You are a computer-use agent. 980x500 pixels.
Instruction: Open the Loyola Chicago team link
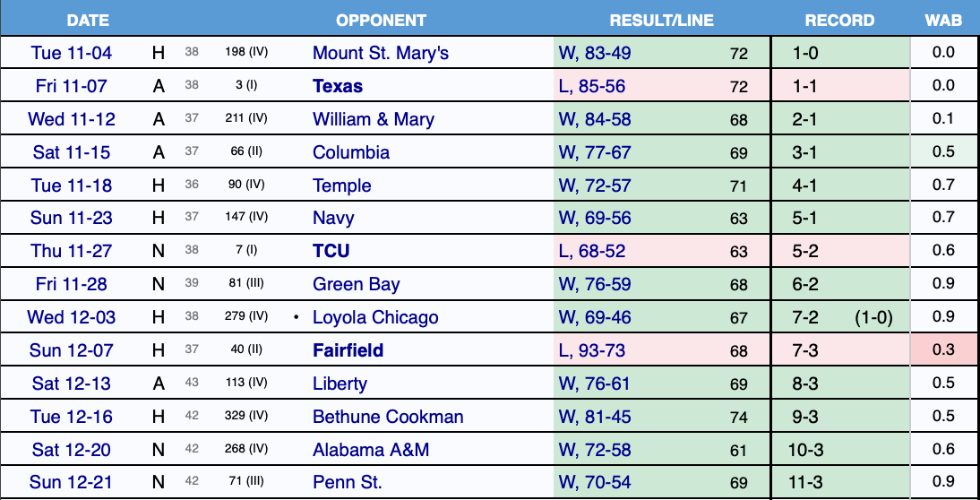click(375, 317)
